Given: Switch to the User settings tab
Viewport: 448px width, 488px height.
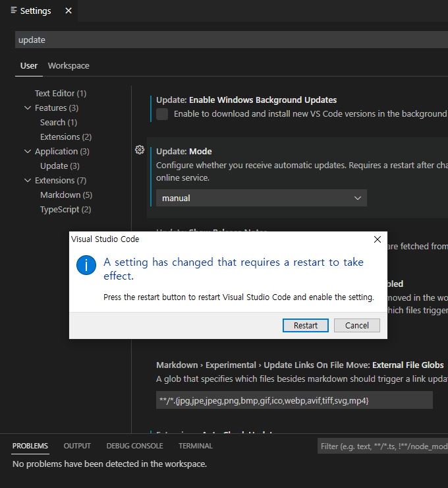Looking at the screenshot, I should pos(28,66).
